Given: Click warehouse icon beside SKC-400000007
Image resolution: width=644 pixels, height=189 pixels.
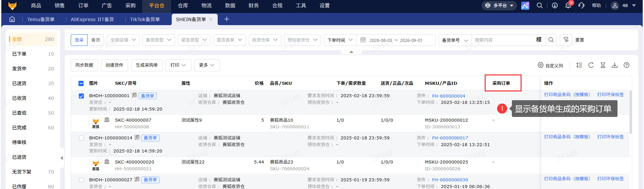Looking at the screenshot, I should coord(107,120).
